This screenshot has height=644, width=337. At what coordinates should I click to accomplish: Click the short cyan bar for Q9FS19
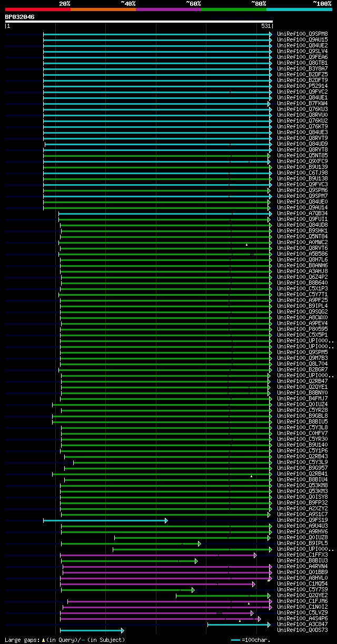pos(105,520)
